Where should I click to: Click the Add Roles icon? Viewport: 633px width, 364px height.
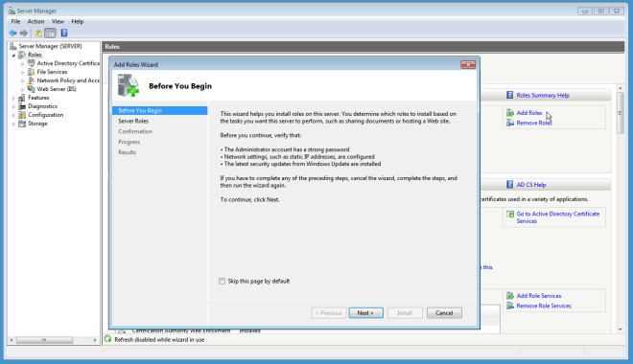click(510, 113)
